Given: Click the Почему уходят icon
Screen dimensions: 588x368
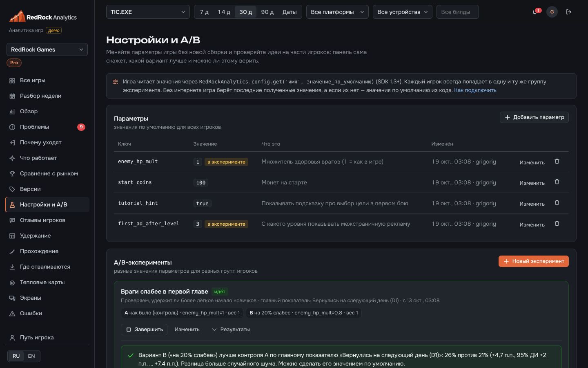Looking at the screenshot, I should point(12,143).
